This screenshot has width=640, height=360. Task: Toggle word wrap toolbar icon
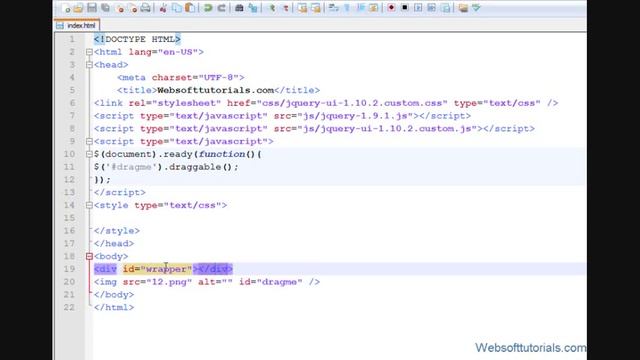[333, 8]
